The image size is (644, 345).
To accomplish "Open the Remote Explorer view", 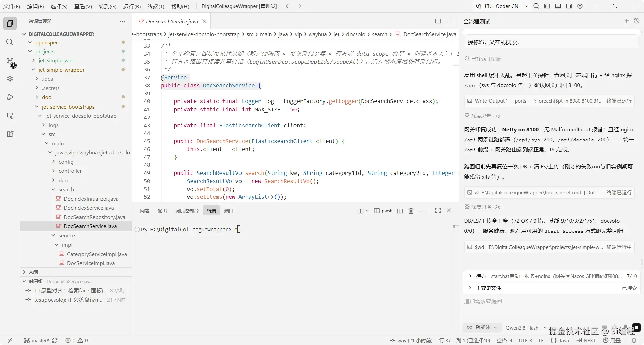I will 10,116.
